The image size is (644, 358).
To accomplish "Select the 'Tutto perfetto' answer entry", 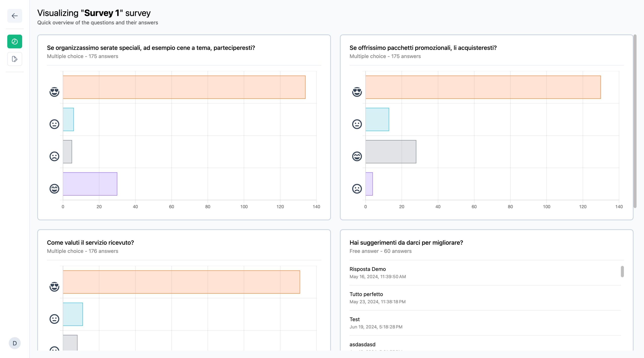I will pos(485,298).
